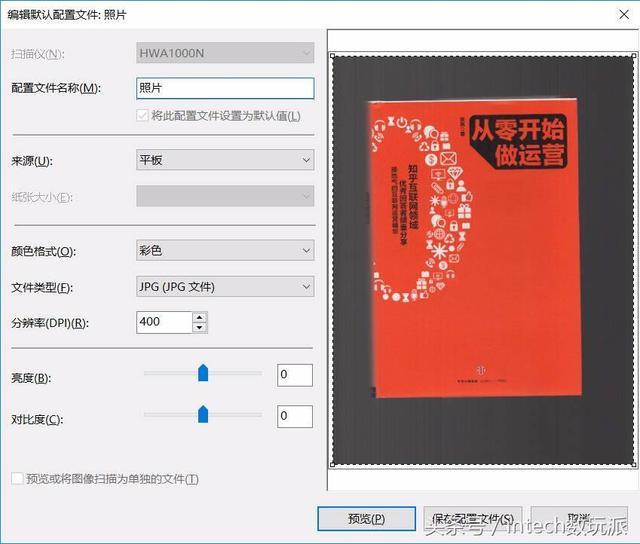
Task: Click the top-left crop handle of preview
Action: coord(332,56)
